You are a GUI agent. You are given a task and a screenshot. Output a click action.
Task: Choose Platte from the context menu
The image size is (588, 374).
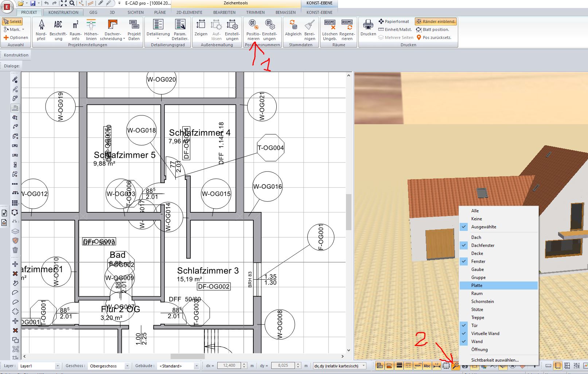click(x=476, y=286)
